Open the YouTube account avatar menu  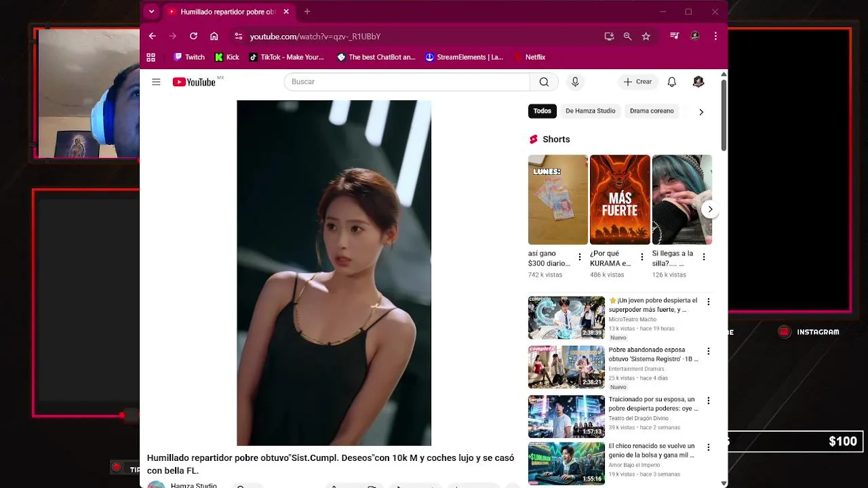tap(698, 82)
